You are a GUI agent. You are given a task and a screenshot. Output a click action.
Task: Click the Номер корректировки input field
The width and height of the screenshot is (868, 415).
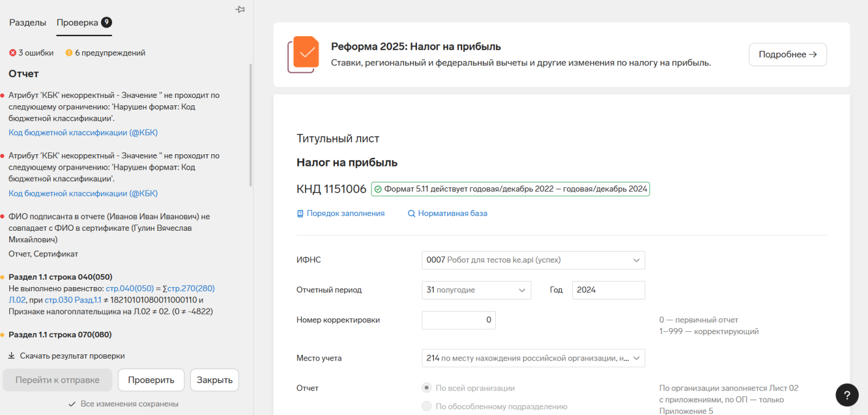(x=458, y=320)
